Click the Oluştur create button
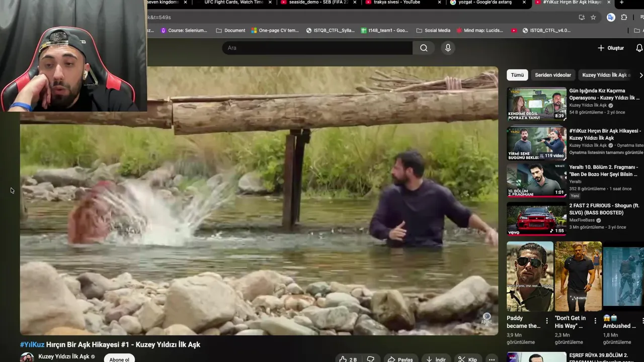 (610, 48)
